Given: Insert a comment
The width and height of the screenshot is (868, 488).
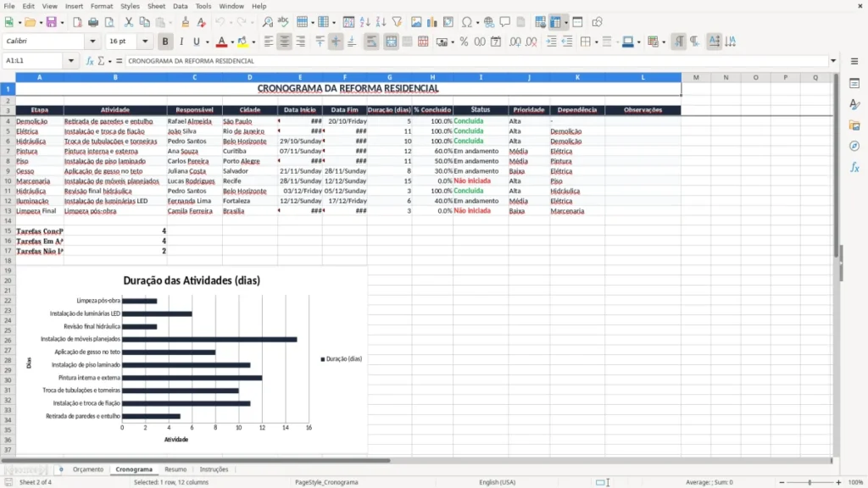Looking at the screenshot, I should (505, 22).
